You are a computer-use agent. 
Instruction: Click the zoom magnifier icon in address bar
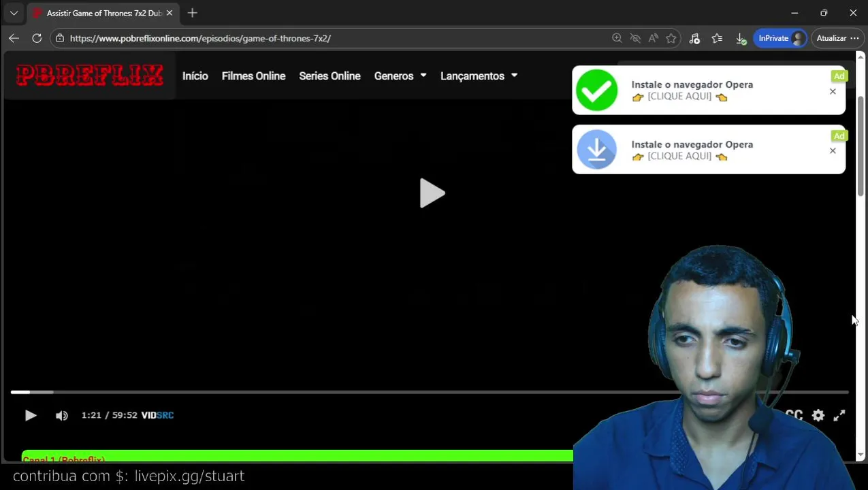click(617, 38)
